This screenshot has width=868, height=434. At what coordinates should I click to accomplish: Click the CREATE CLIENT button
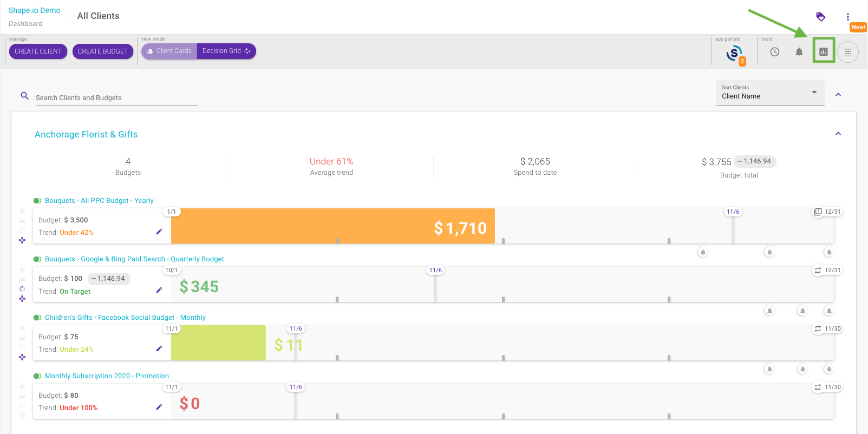point(38,51)
